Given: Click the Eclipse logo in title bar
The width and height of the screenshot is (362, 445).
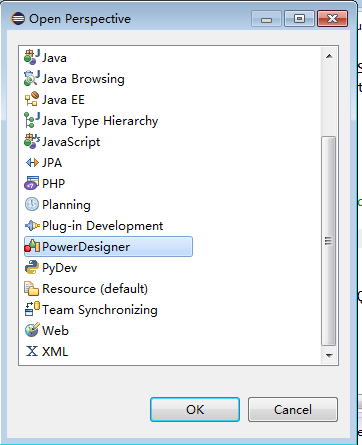Looking at the screenshot, I should pos(18,19).
